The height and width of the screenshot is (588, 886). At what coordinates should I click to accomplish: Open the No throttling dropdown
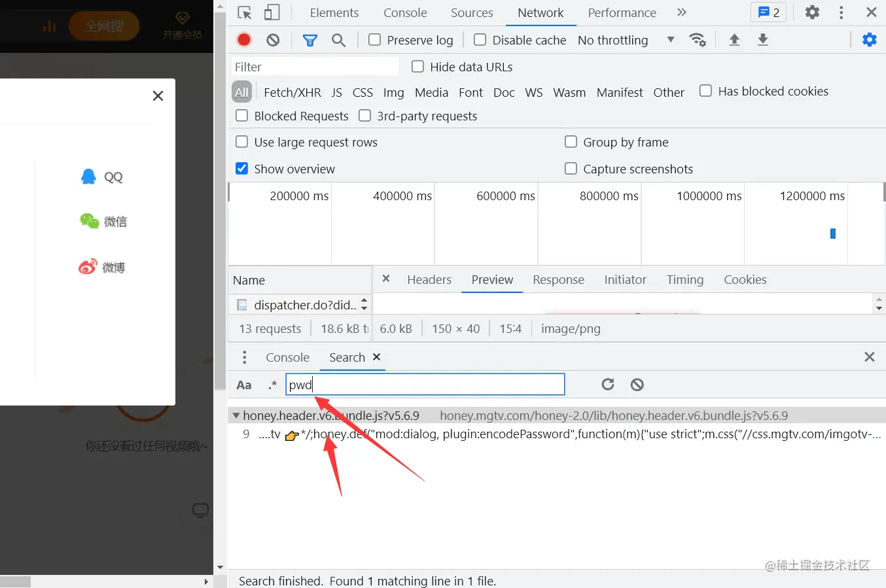coord(626,40)
